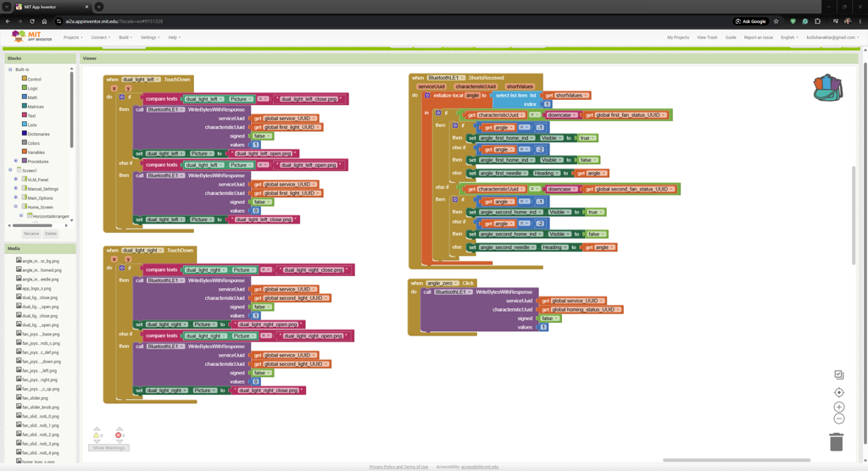
Task: Open the Guide link
Action: (x=731, y=37)
